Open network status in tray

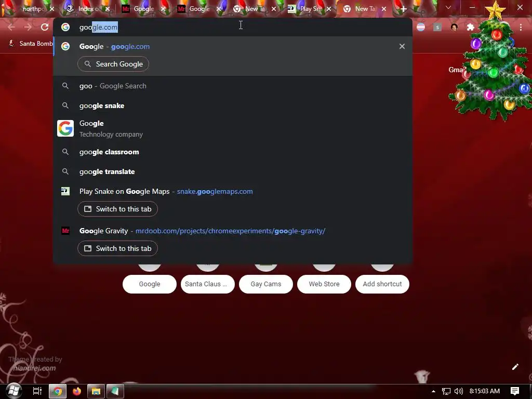(x=446, y=391)
